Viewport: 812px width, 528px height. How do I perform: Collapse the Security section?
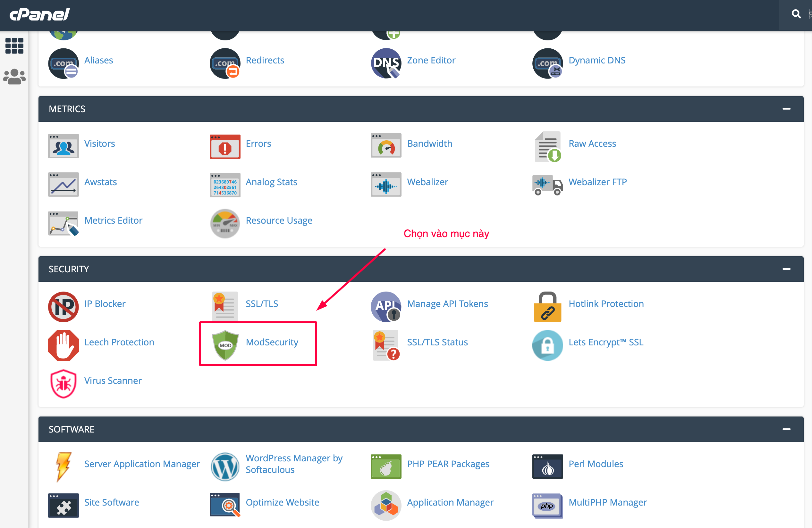(786, 269)
